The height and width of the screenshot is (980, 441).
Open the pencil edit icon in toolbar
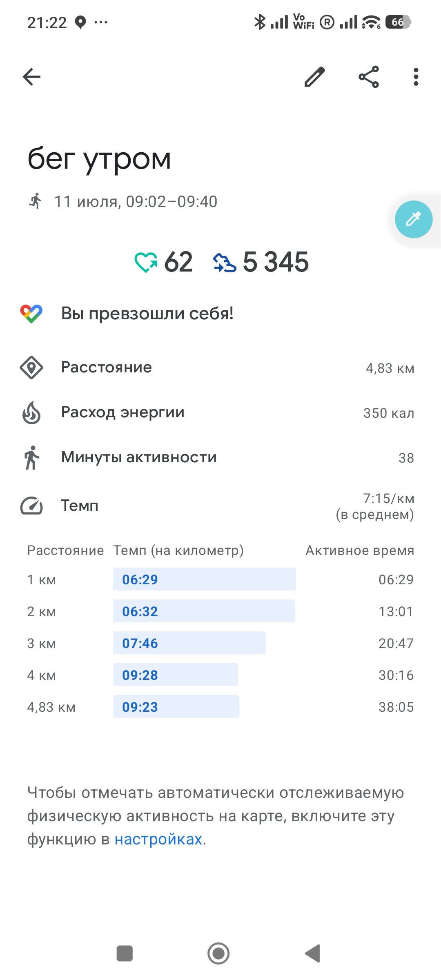point(314,77)
